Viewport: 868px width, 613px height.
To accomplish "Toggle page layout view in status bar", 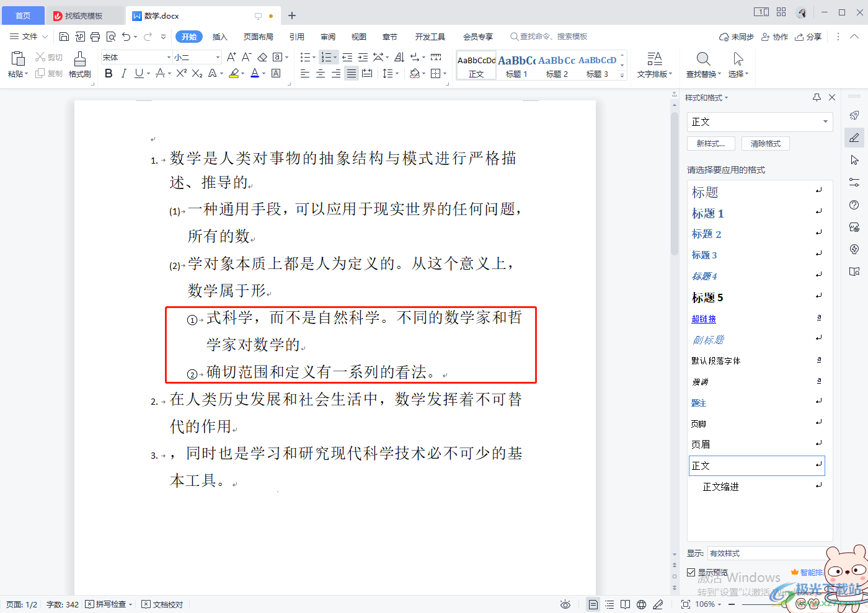I will (x=593, y=604).
